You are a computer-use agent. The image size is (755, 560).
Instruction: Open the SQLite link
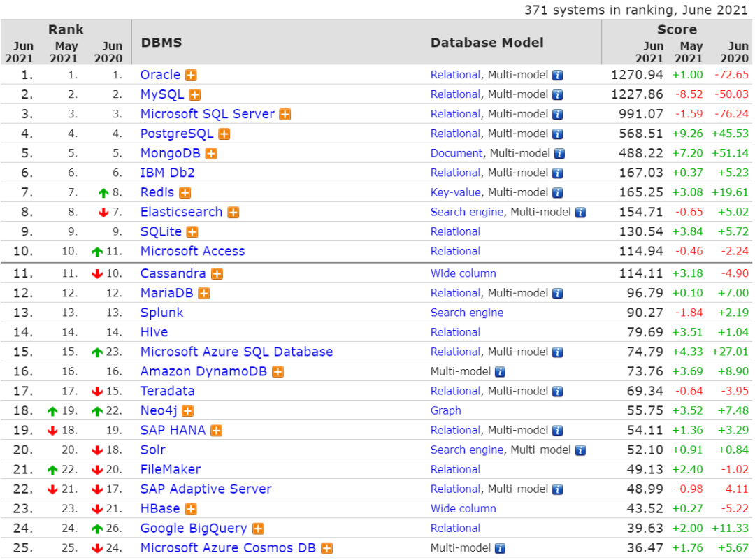click(x=161, y=231)
